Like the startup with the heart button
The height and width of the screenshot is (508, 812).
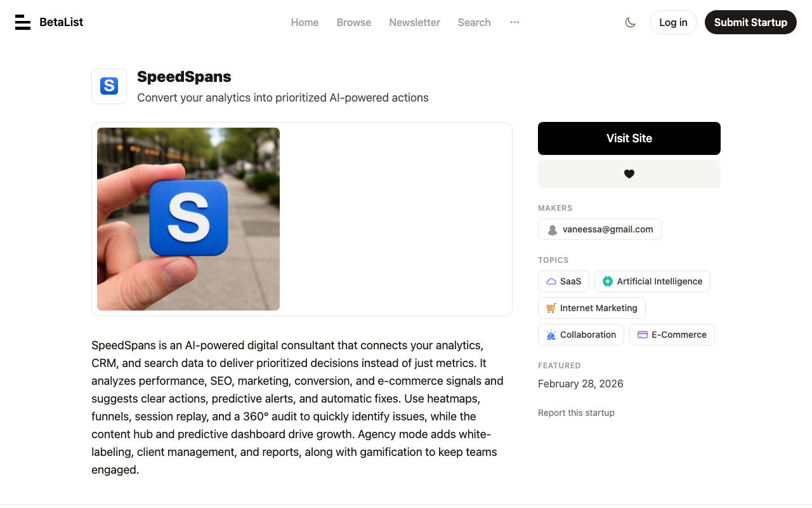tap(629, 174)
